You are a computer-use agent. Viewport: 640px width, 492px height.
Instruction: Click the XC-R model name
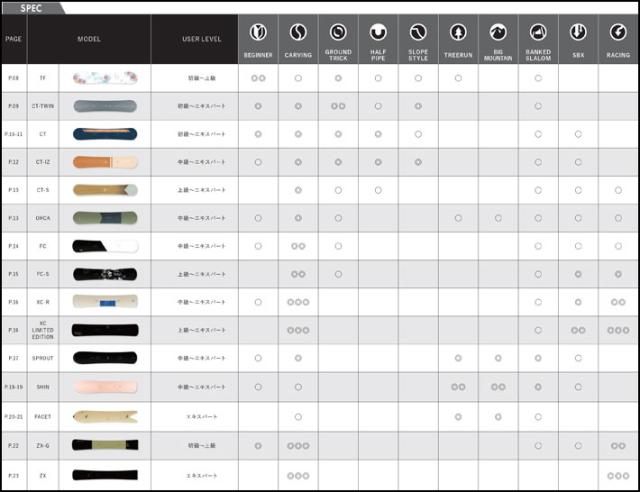[43, 302]
